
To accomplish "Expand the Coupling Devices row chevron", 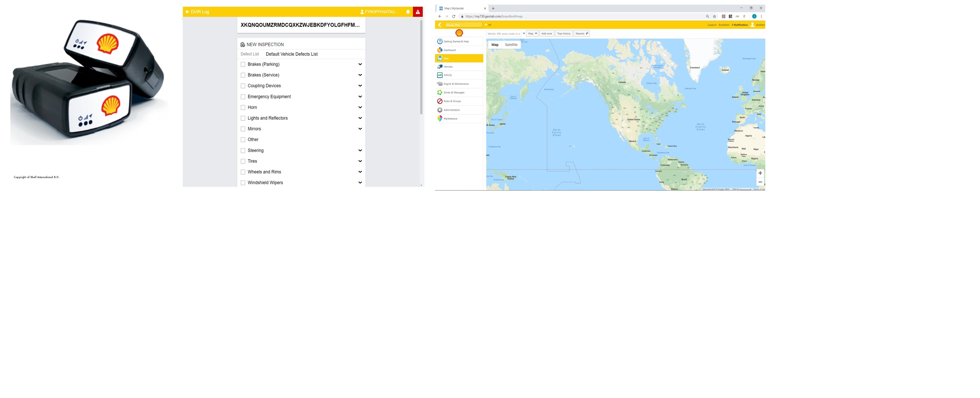I will (360, 86).
